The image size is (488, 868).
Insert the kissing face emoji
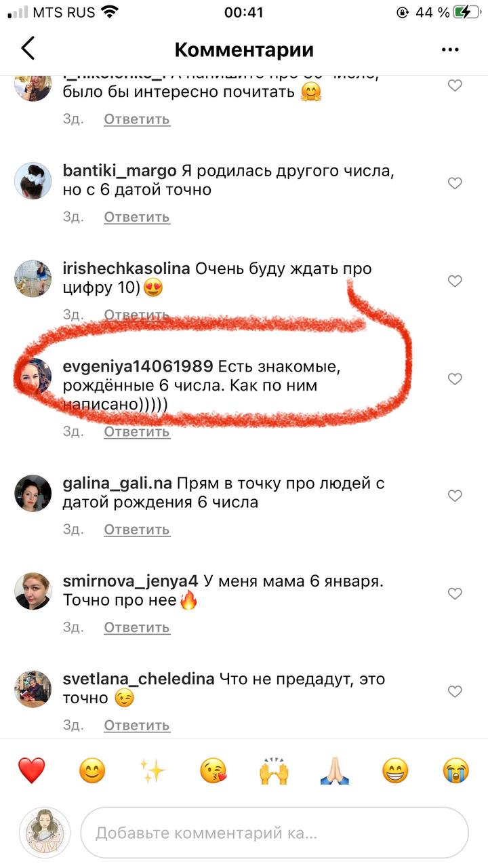[213, 771]
